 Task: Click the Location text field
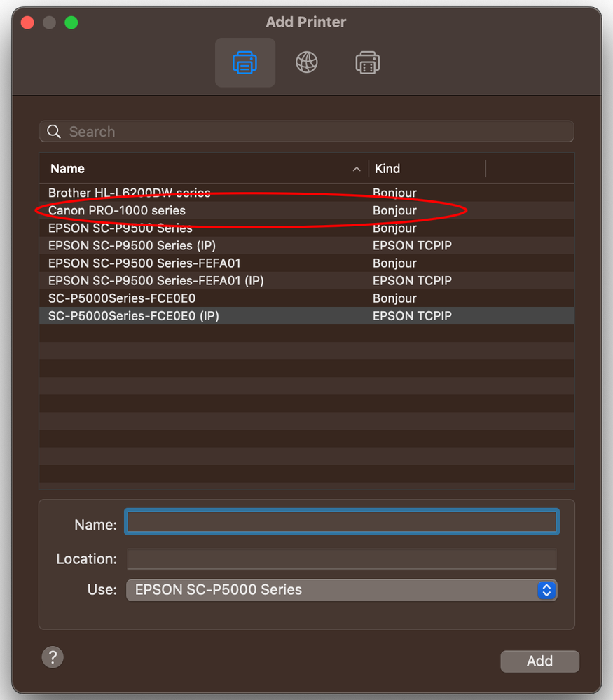pyautogui.click(x=341, y=558)
